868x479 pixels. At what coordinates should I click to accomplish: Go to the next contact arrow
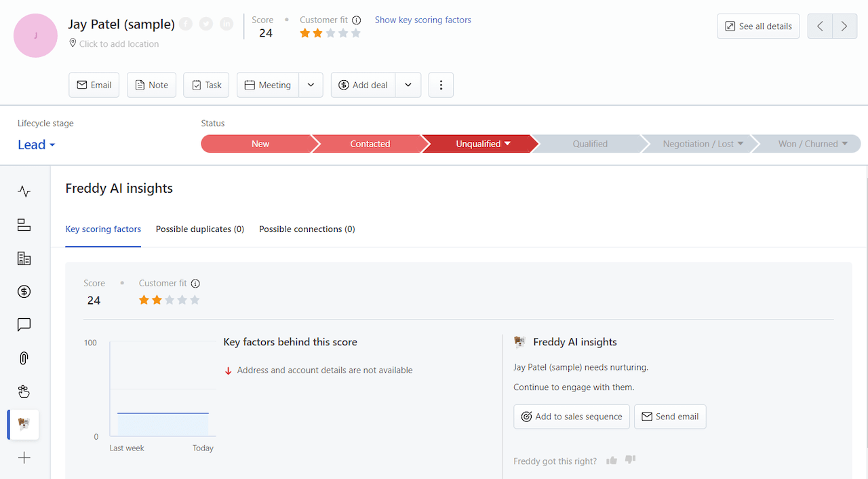[x=844, y=26]
